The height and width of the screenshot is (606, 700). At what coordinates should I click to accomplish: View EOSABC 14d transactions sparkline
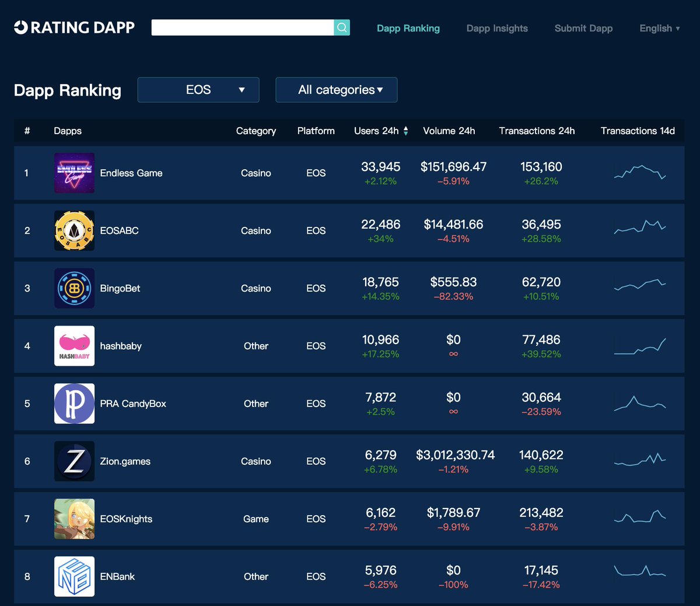click(x=640, y=227)
